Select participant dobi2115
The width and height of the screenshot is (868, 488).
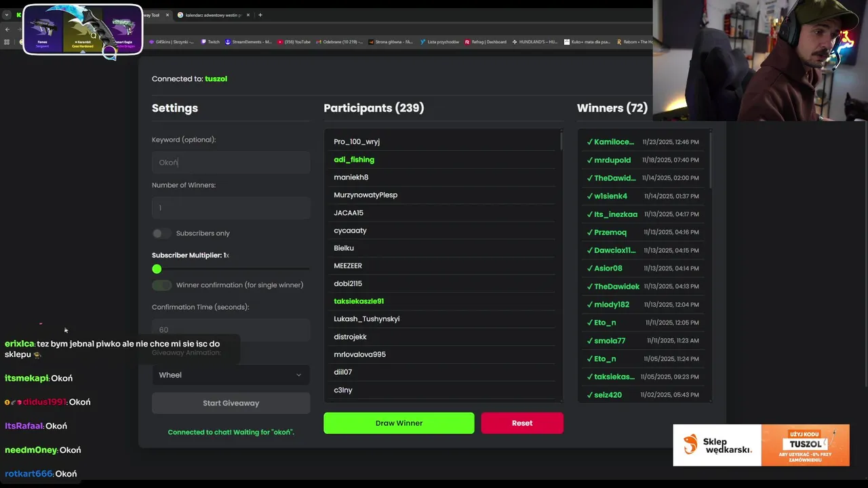point(348,283)
